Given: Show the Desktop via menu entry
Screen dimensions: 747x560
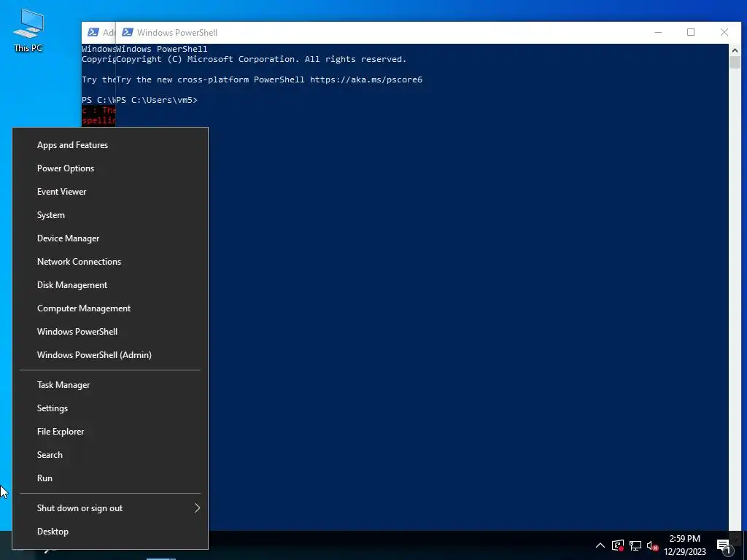Looking at the screenshot, I should 110,532.
